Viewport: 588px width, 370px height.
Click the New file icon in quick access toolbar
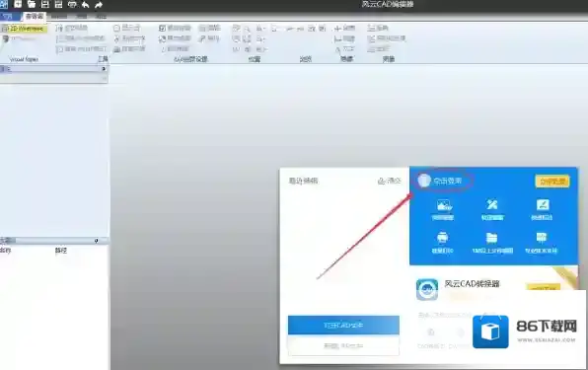coord(18,5)
